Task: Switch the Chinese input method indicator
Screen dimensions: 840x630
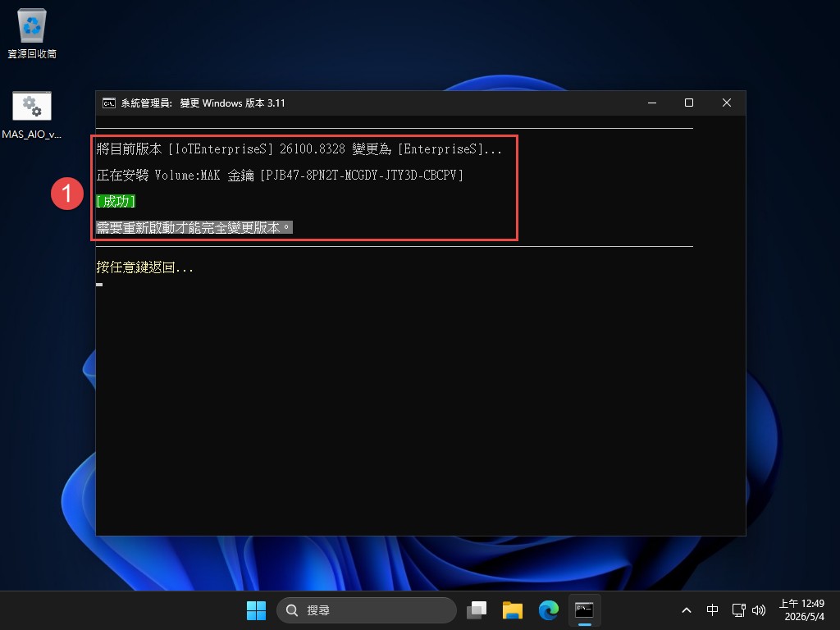Action: tap(712, 610)
